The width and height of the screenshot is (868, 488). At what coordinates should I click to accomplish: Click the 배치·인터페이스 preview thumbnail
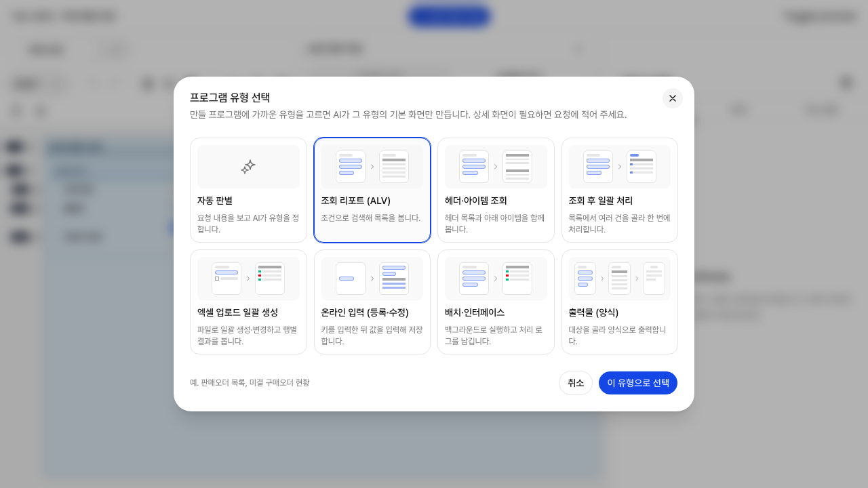[x=496, y=279]
